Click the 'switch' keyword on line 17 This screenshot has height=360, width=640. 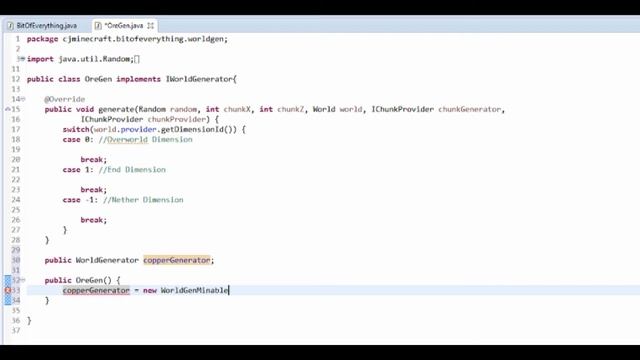[x=76, y=129]
